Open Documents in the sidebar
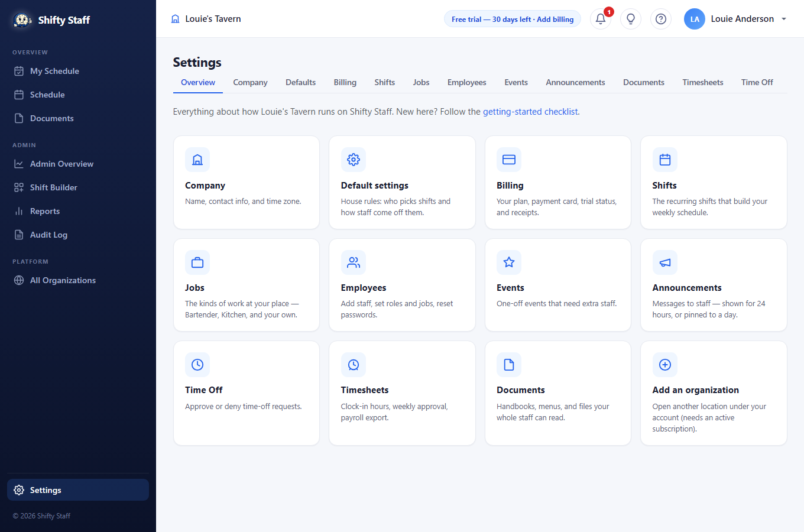 coord(78,118)
